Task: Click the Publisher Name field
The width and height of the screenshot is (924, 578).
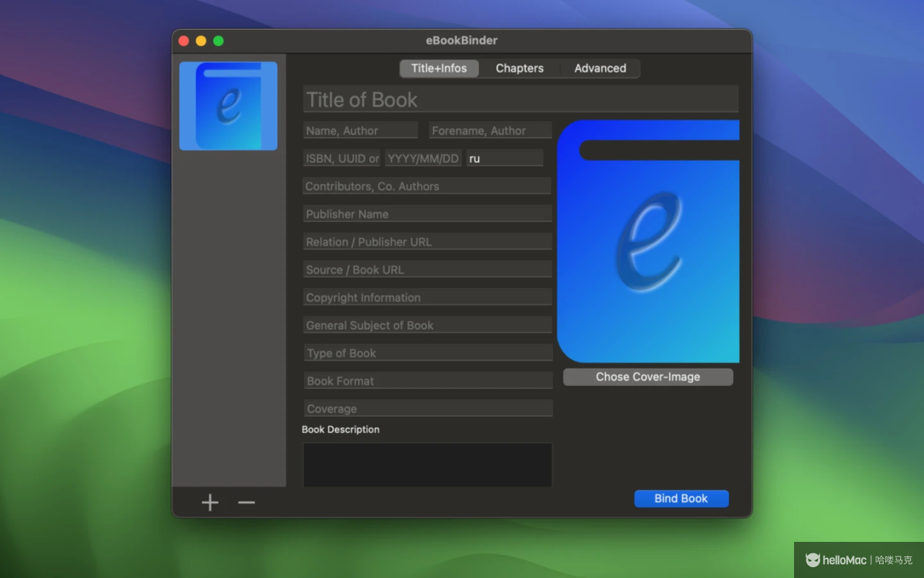Action: click(x=427, y=214)
